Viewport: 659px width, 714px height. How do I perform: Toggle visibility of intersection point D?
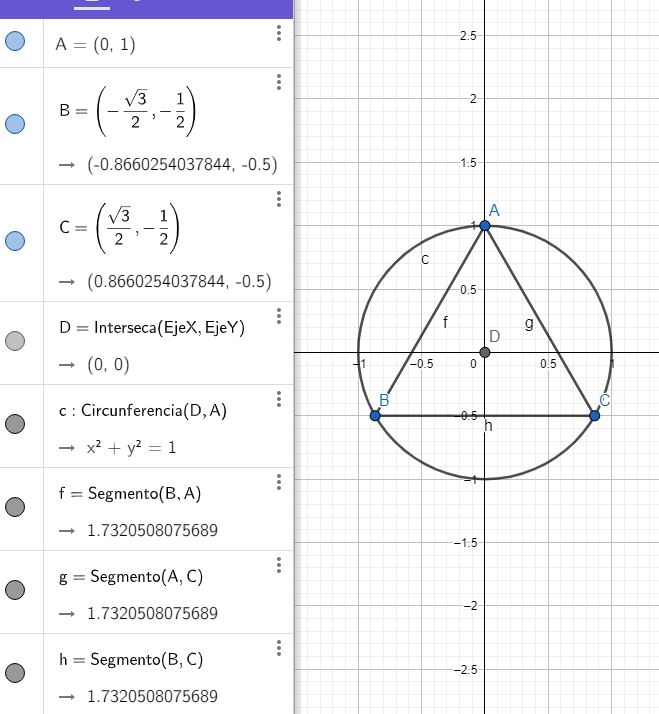[x=15, y=342]
